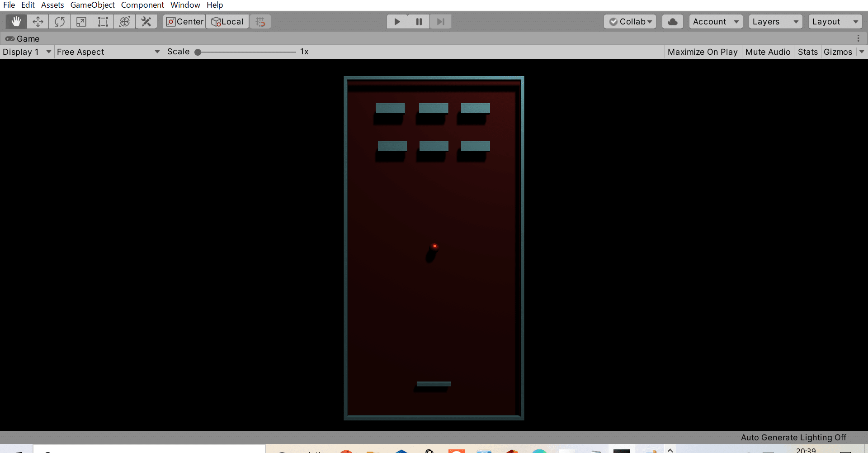Click the Auto Generate Lighting Off status

pos(793,438)
